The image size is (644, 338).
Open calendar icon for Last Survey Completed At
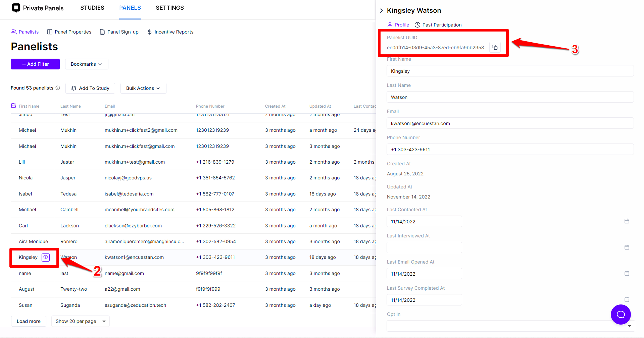coord(627,300)
